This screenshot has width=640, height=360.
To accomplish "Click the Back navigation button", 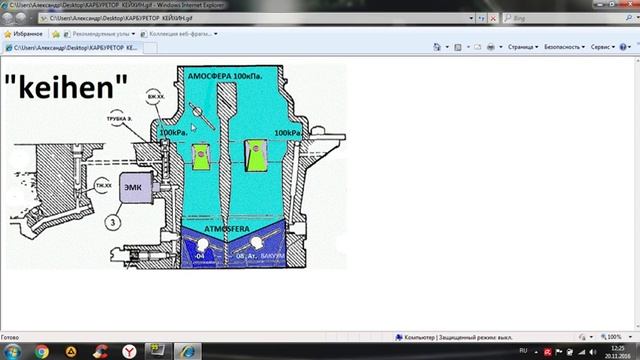I will click(x=8, y=18).
